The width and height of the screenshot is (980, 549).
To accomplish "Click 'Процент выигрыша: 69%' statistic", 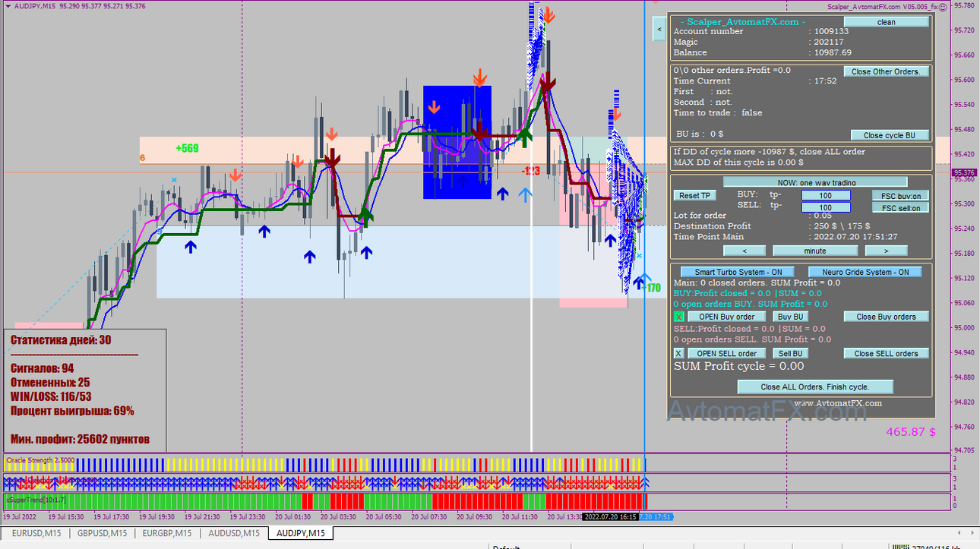I will pyautogui.click(x=72, y=411).
